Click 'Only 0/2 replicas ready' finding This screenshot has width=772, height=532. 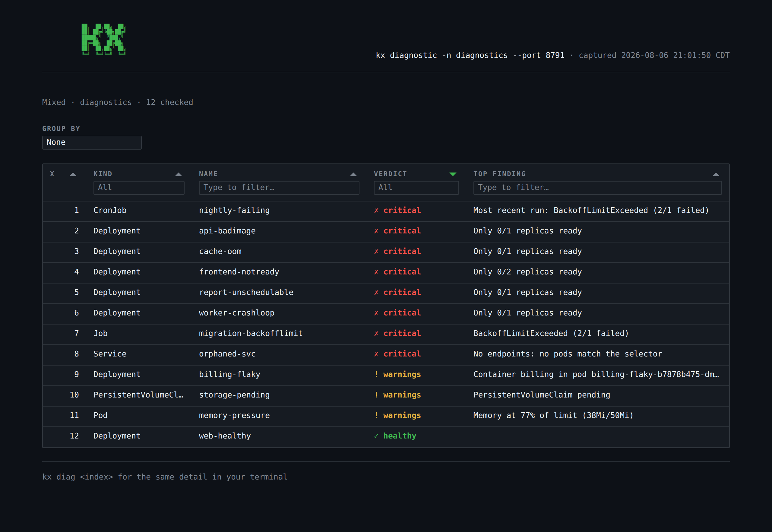point(528,272)
